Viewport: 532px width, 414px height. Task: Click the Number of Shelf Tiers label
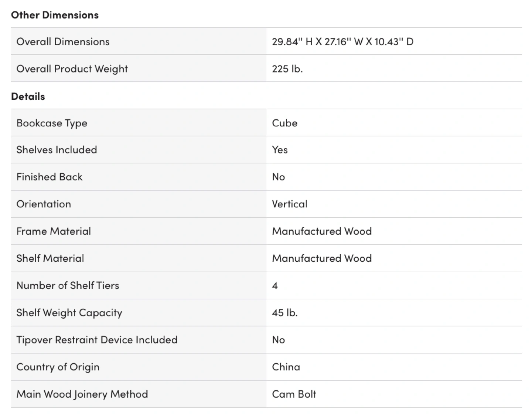coord(68,285)
